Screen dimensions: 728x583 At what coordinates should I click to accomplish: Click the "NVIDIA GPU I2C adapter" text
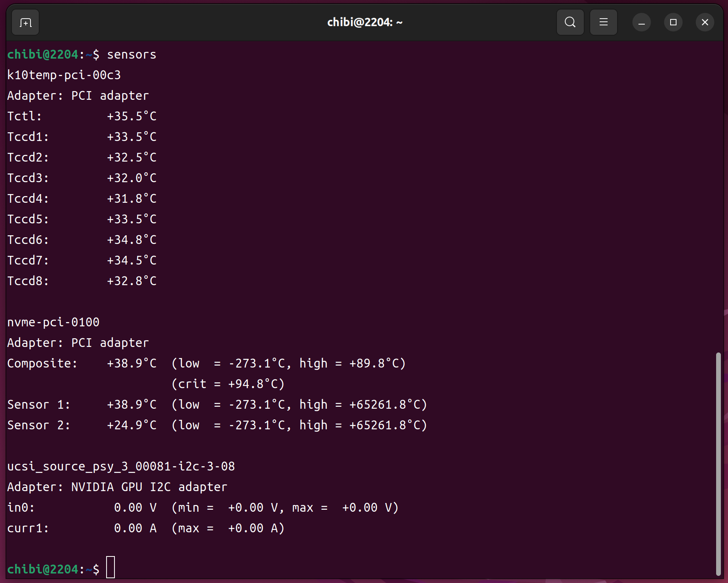coord(149,487)
